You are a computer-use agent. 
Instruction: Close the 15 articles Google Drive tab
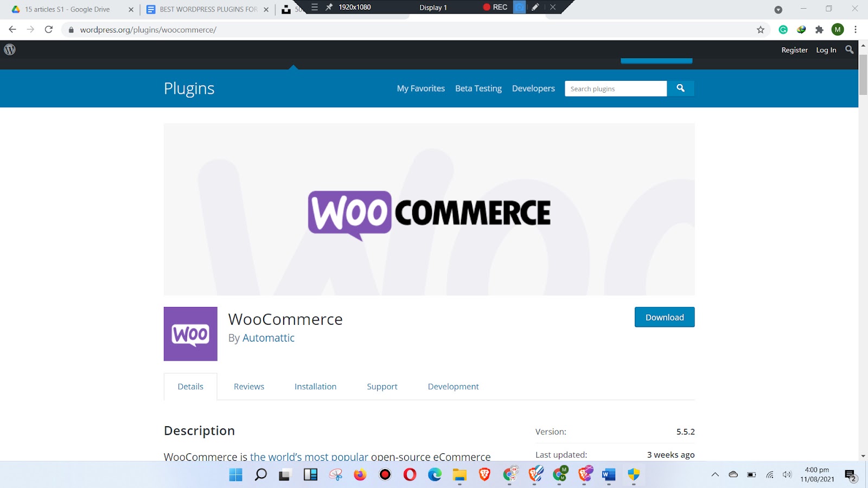(131, 9)
